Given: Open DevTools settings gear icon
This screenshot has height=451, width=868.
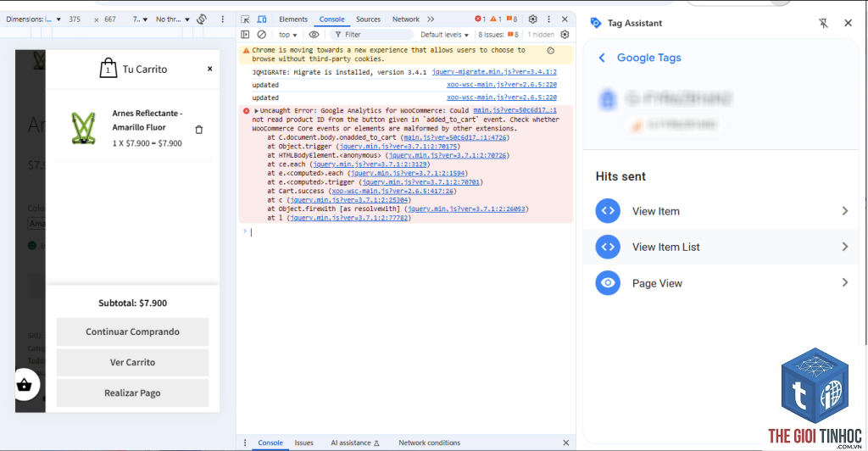Looking at the screenshot, I should 532,19.
